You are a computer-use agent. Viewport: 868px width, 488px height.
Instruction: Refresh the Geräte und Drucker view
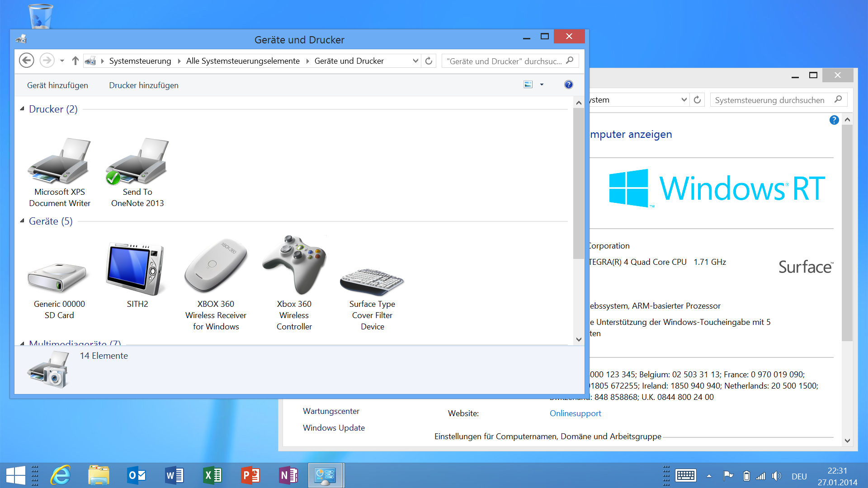429,61
